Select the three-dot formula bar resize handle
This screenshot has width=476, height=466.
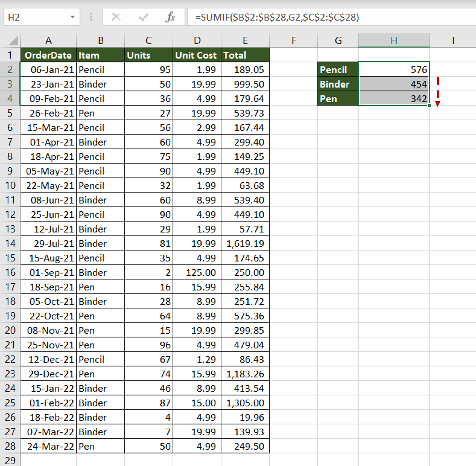coord(91,17)
